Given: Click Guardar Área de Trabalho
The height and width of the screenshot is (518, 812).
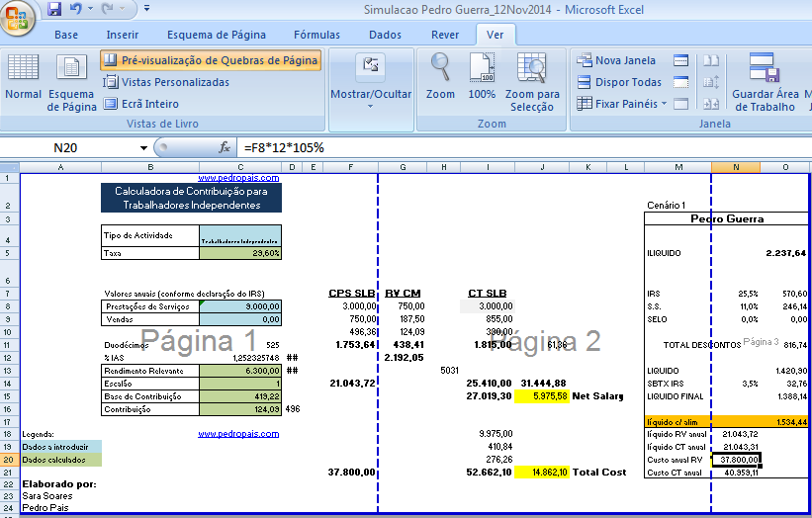Looking at the screenshot, I should click(x=765, y=83).
